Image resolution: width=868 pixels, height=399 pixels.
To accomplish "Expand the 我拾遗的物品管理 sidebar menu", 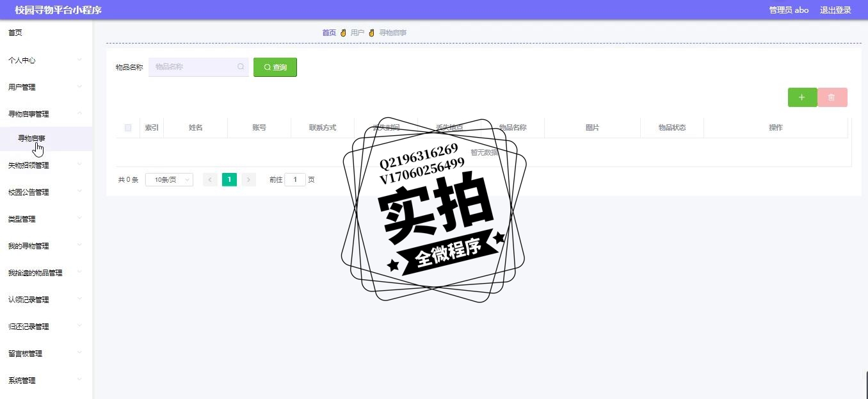I will (x=46, y=273).
